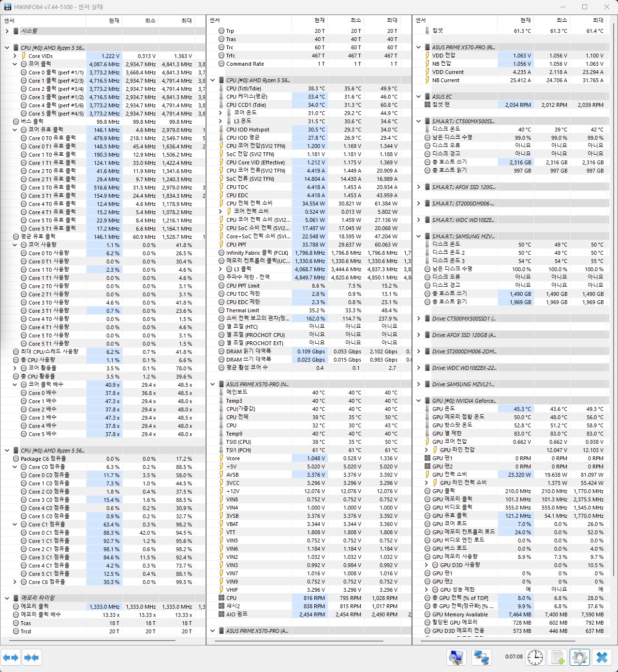Screen dimensions: 618x672
Task: Expand the Drive: WDC WD10EZEX group
Action: (419, 368)
